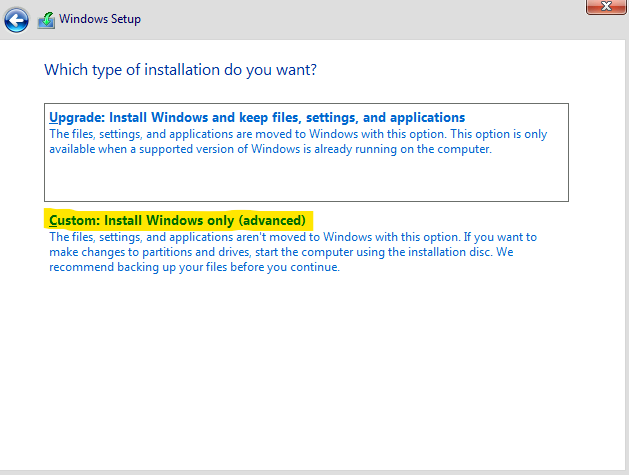Image resolution: width=629 pixels, height=475 pixels.
Task: Click the word '(advanced)' in the Custom option
Action: (x=272, y=220)
